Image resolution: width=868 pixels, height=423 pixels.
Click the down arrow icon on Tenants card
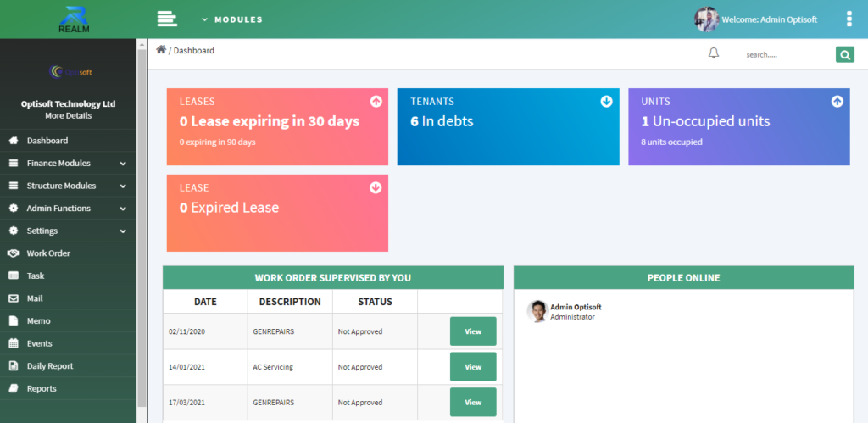click(607, 102)
